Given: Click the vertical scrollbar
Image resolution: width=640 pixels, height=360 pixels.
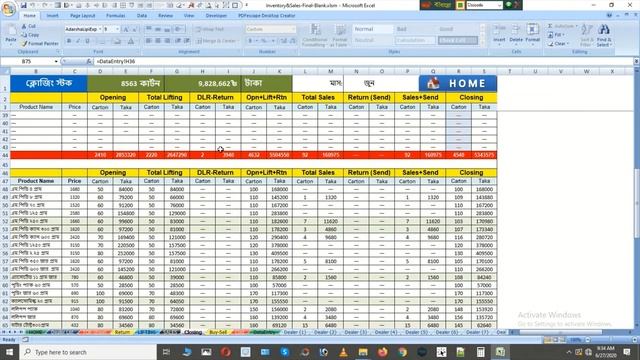Looking at the screenshot, I should (x=636, y=202).
